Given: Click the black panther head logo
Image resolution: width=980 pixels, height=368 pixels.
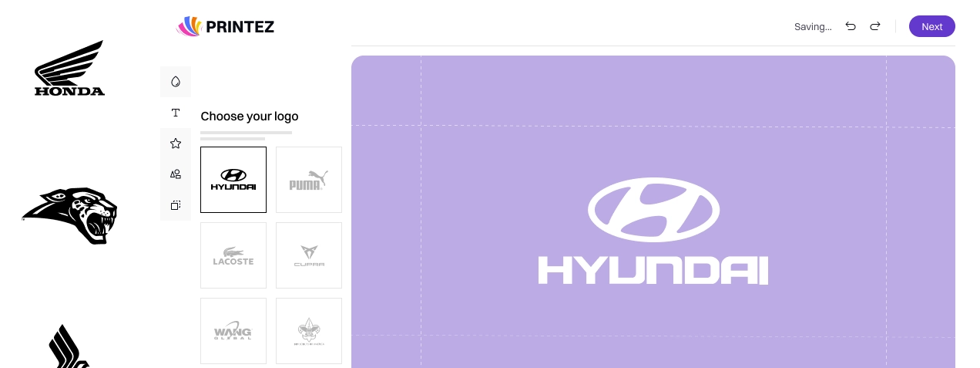Looking at the screenshot, I should (x=69, y=216).
